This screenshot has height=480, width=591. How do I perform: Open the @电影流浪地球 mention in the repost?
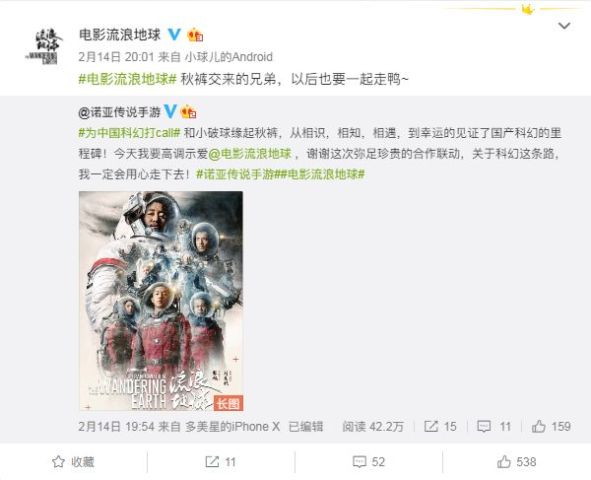250,154
